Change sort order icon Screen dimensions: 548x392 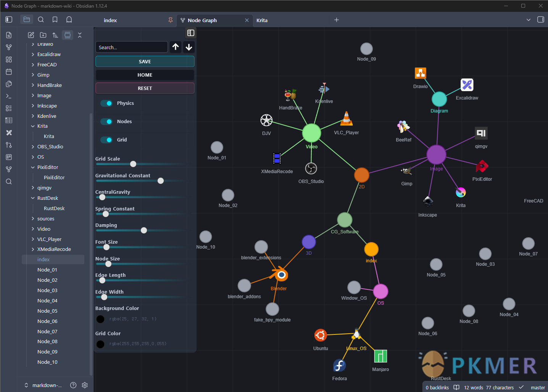[55, 35]
